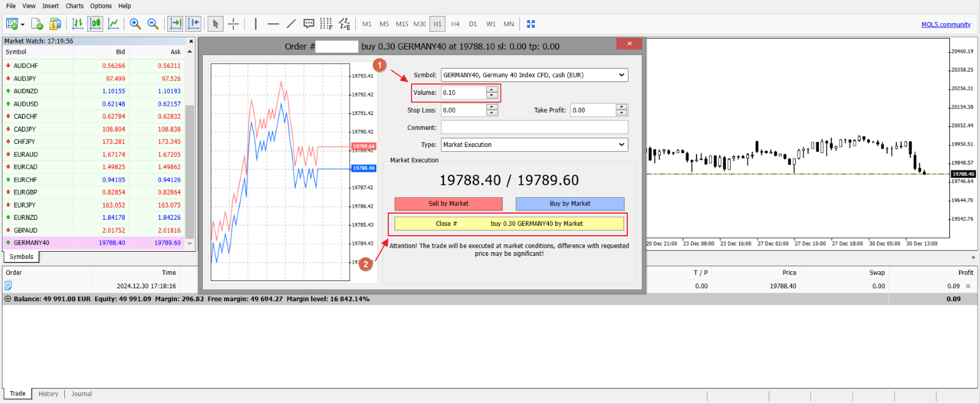Increase the Volume using up stepper
The width and height of the screenshot is (980, 404).
(x=492, y=90)
